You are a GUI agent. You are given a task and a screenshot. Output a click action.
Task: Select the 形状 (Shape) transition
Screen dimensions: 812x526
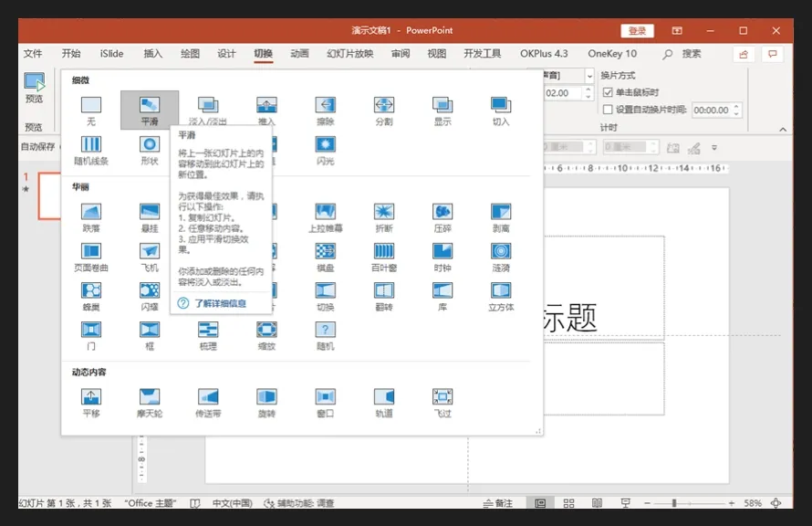[150, 150]
